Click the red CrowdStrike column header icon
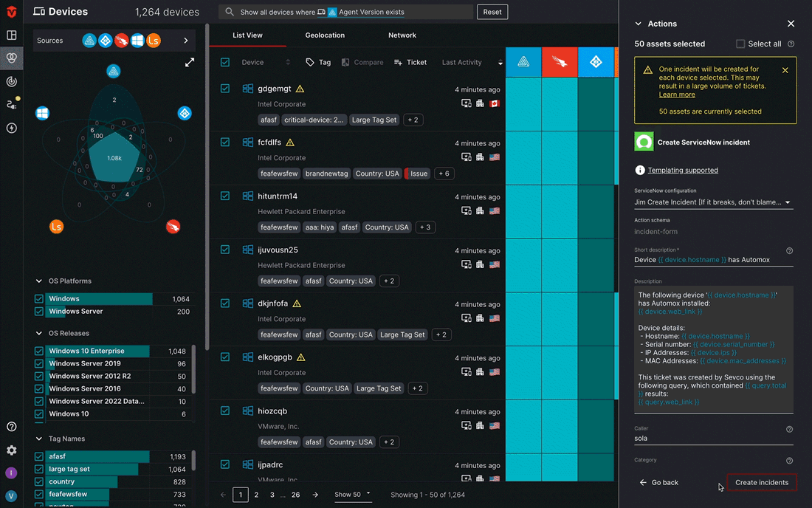Image resolution: width=812 pixels, height=508 pixels. pos(560,62)
